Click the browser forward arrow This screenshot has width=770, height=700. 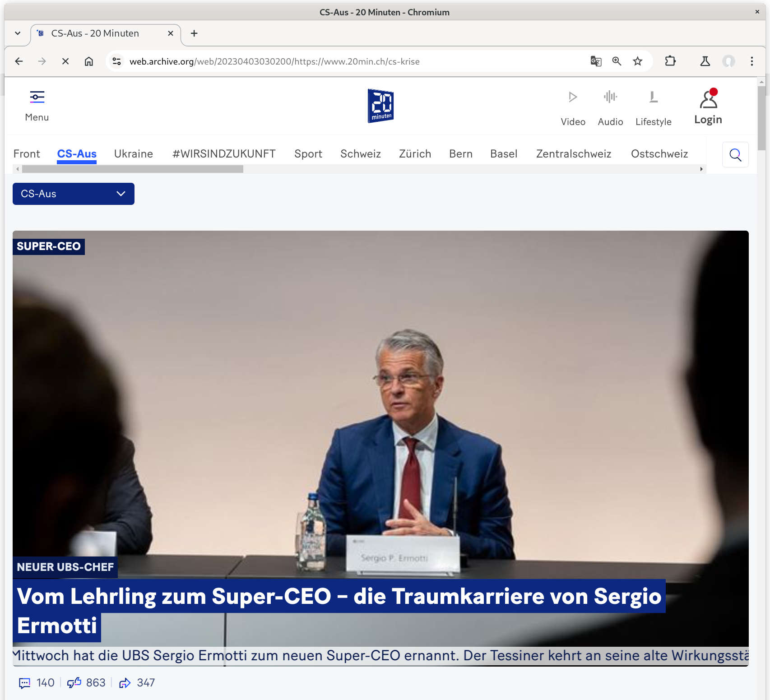[42, 61]
